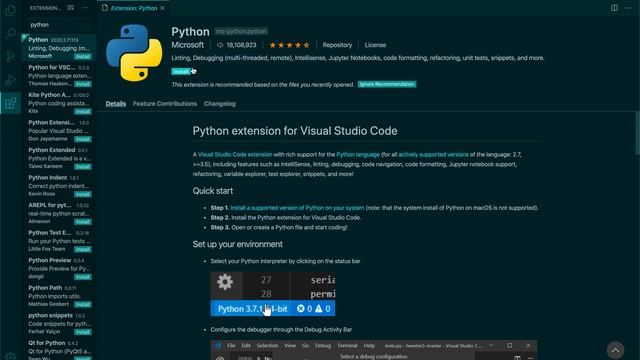The height and width of the screenshot is (360, 640).
Task: Install AREPL for python by Almenon
Action: (83, 222)
